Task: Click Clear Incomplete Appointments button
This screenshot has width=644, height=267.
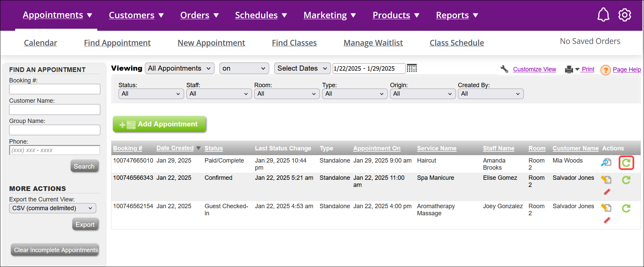Action: [x=55, y=250]
